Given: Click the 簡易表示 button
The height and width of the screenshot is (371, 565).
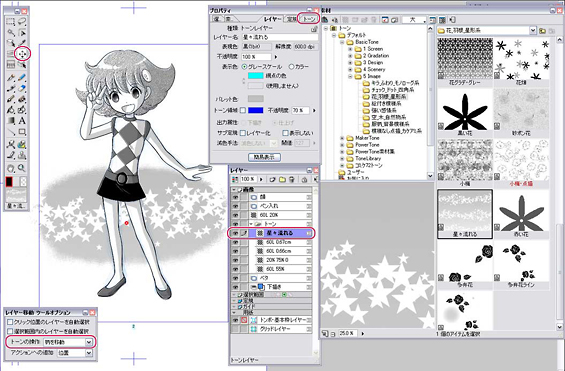Looking at the screenshot, I should pyautogui.click(x=264, y=157).
